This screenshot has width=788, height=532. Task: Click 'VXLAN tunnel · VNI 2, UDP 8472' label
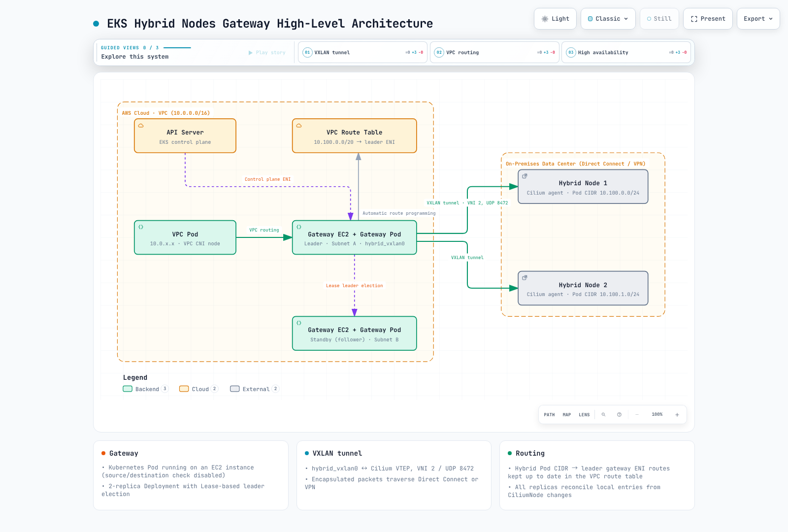(467, 203)
